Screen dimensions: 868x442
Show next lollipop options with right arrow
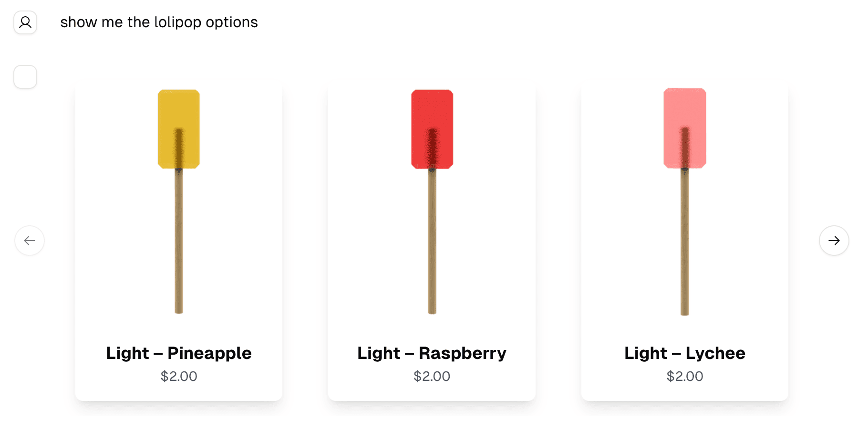[x=834, y=241]
